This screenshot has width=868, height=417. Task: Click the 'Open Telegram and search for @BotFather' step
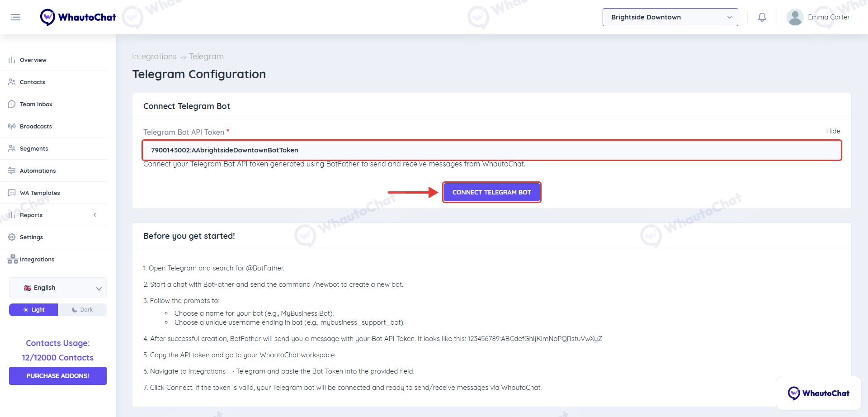(x=214, y=268)
